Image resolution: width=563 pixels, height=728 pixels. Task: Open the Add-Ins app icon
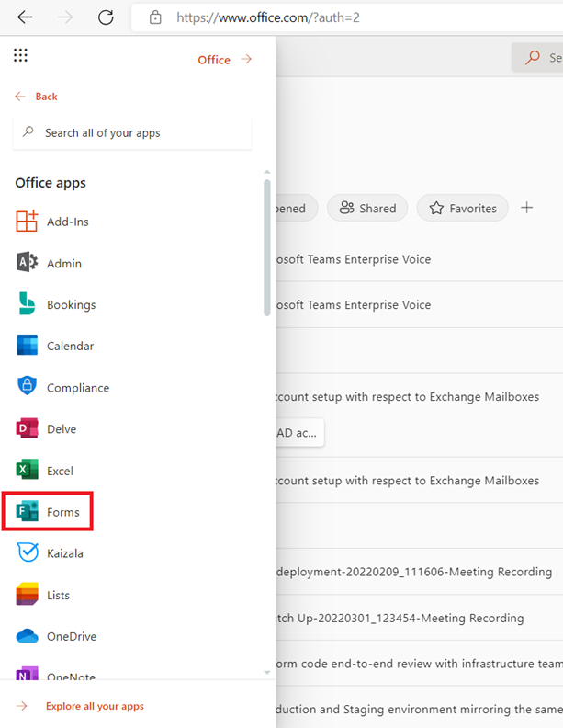28,222
